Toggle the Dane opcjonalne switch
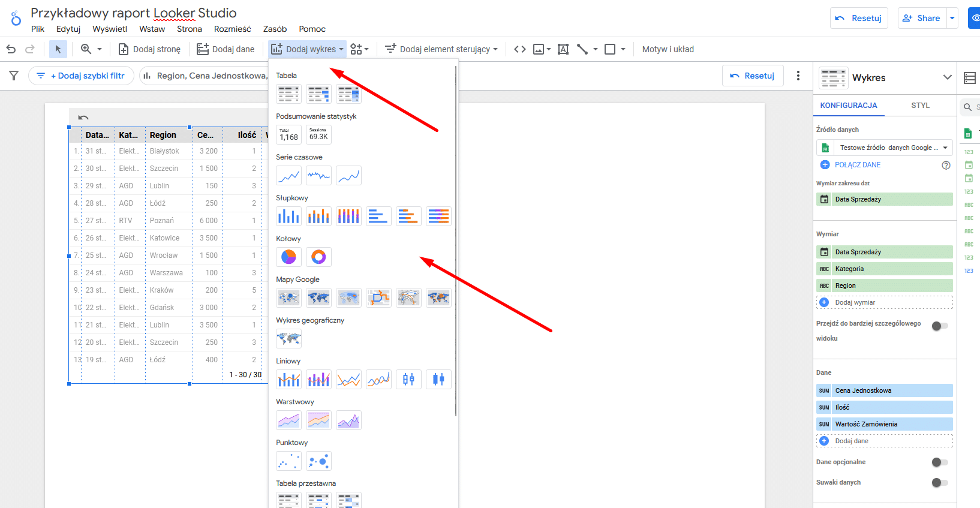980x508 pixels. coord(940,462)
